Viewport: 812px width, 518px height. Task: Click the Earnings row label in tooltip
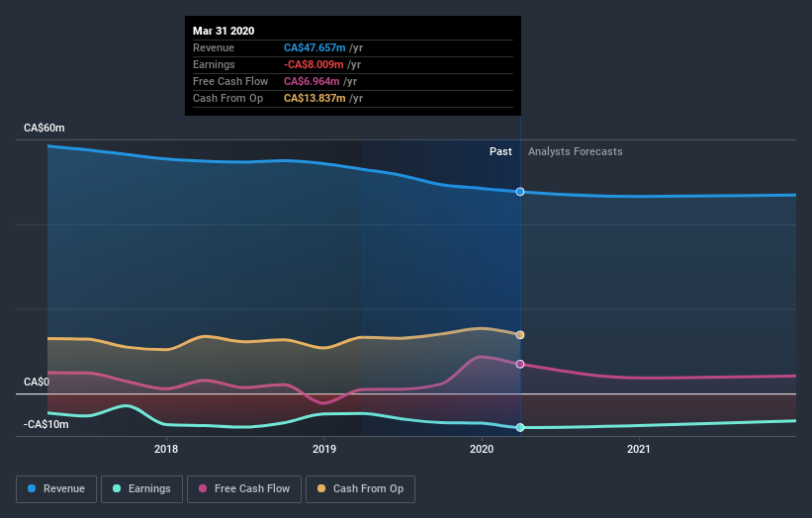pos(214,64)
